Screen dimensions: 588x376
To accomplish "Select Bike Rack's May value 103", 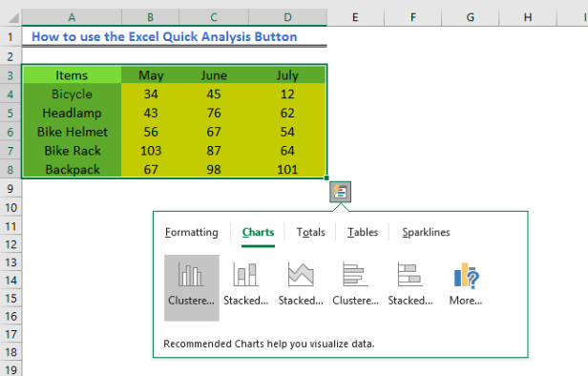I will click(151, 151).
